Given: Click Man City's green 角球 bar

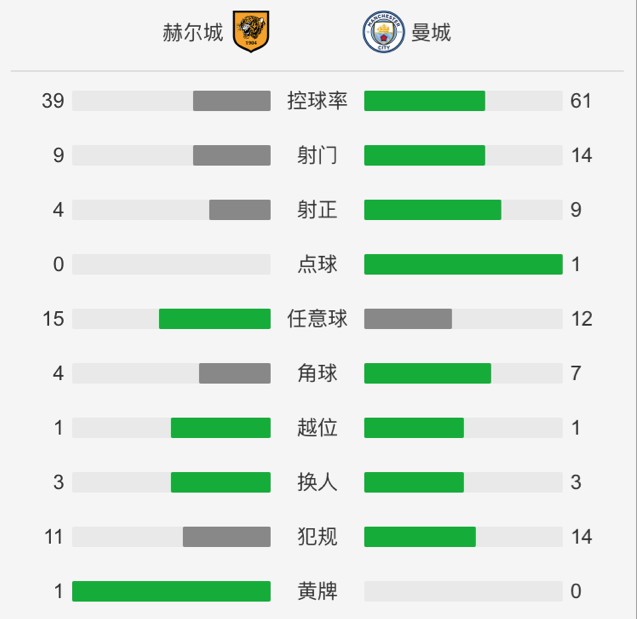Looking at the screenshot, I should (x=427, y=373).
